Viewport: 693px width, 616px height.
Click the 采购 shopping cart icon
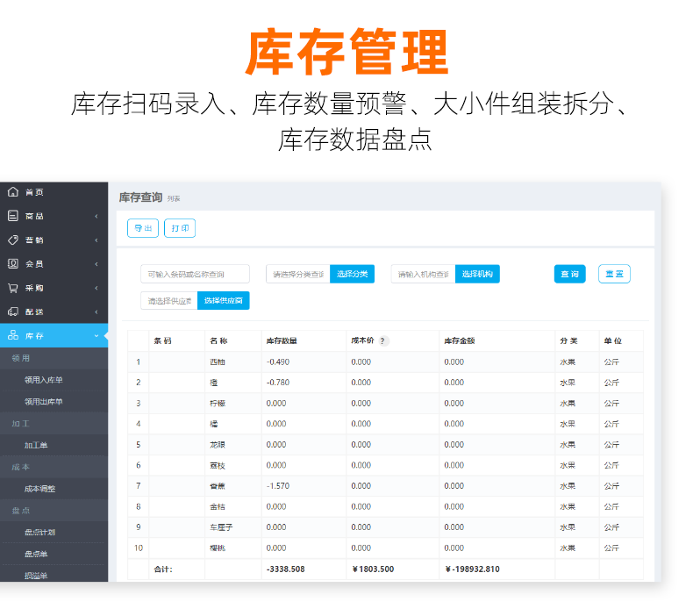pos(13,288)
